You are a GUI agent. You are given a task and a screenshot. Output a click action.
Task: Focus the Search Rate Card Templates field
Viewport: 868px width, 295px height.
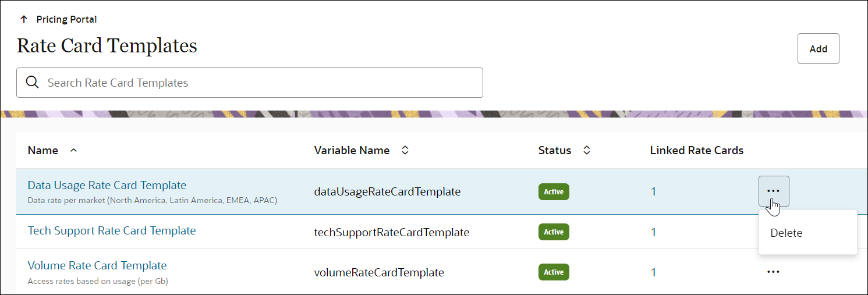tap(256, 83)
